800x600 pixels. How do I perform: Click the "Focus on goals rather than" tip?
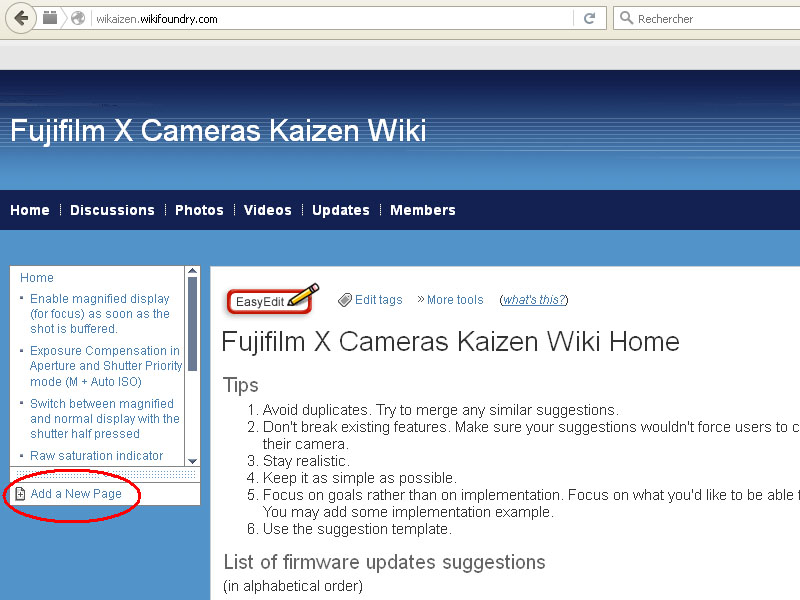pyautogui.click(x=531, y=503)
